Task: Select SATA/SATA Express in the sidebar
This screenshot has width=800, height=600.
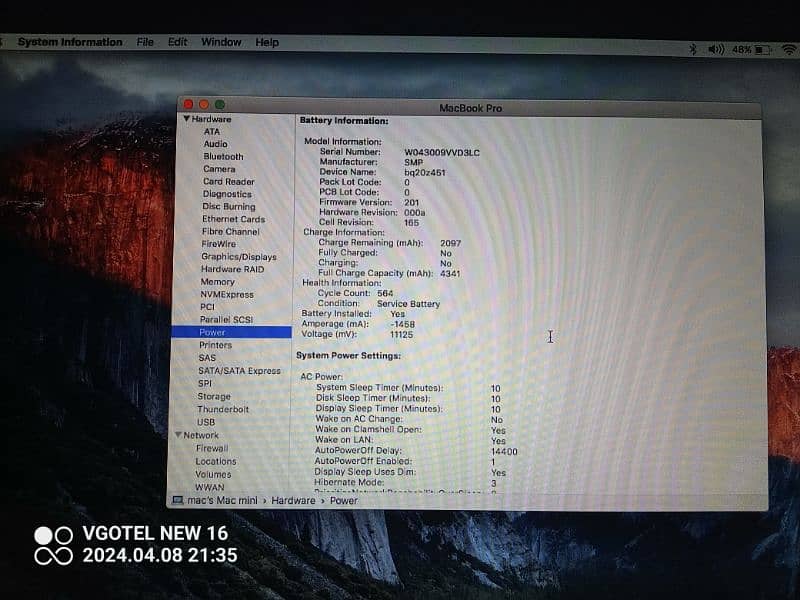Action: (x=239, y=370)
